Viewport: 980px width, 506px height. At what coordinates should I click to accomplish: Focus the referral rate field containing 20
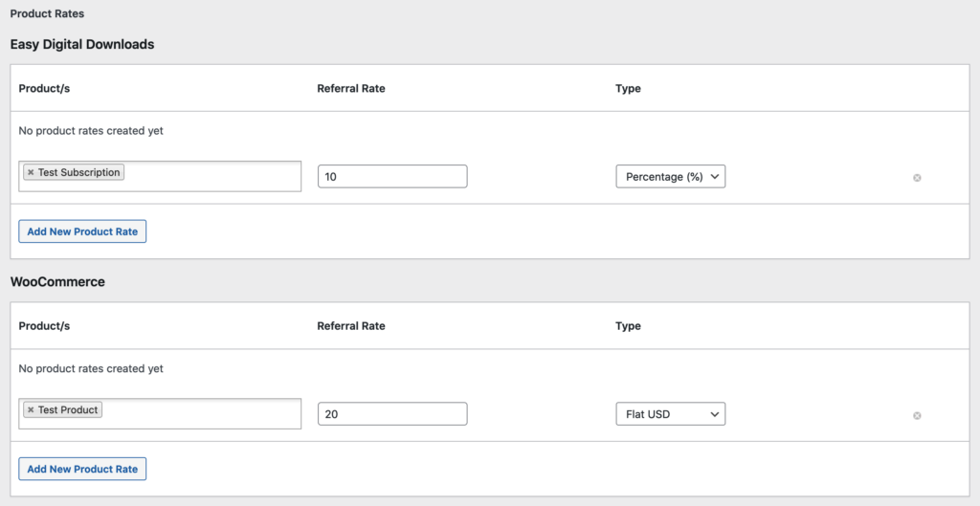(x=392, y=413)
